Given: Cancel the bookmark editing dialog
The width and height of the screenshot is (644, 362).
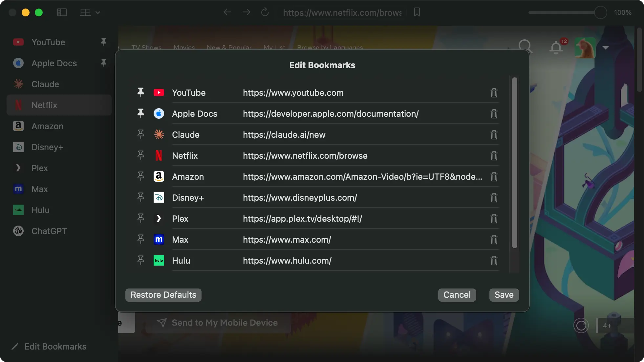Looking at the screenshot, I should point(457,295).
